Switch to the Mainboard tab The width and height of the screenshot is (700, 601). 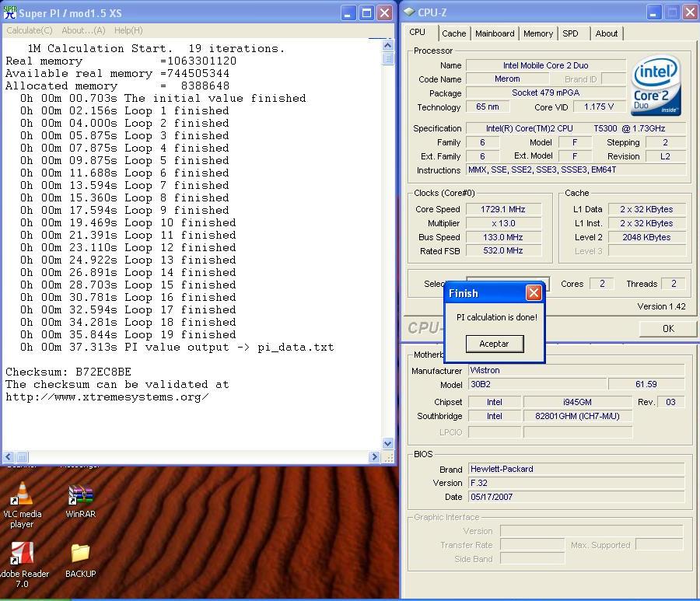(495, 33)
